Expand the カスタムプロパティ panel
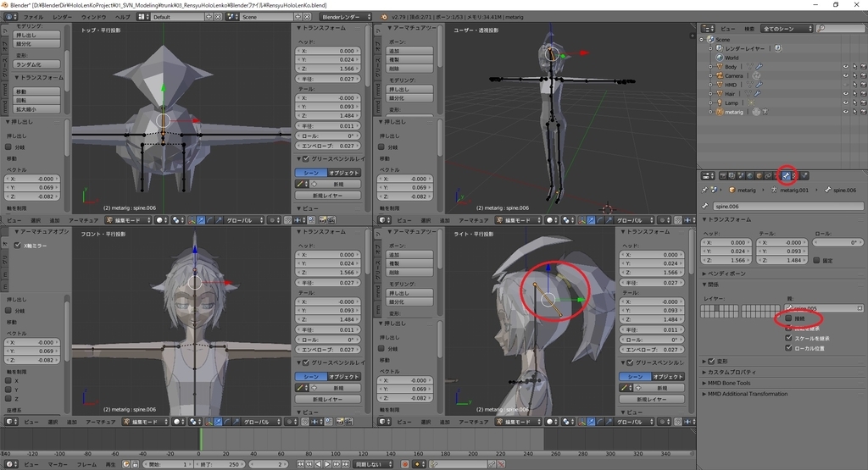This screenshot has width=868, height=470. click(x=729, y=372)
